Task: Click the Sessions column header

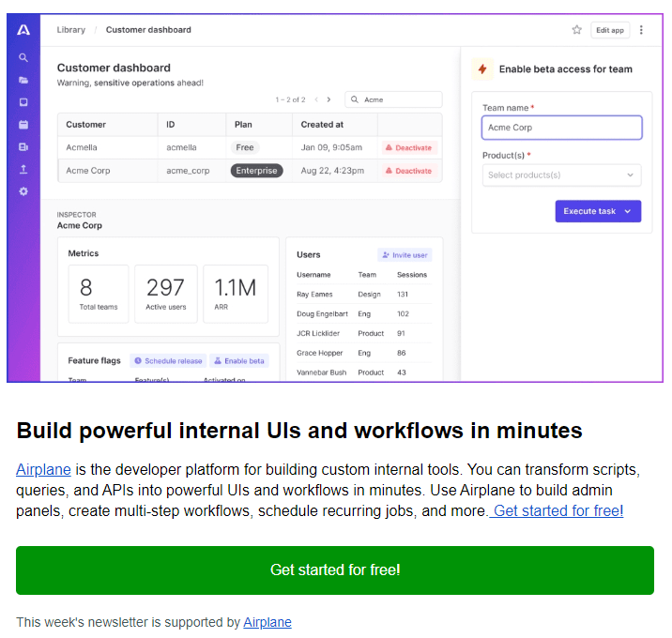Action: [x=412, y=275]
